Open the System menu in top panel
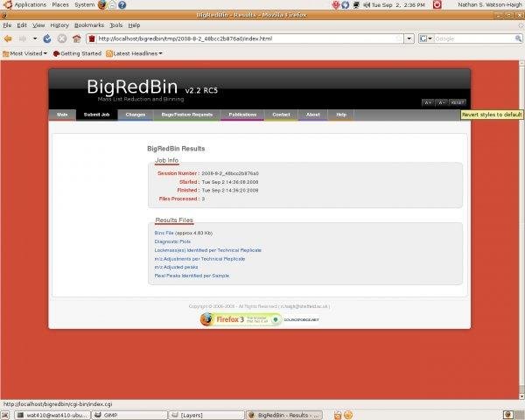Image resolution: width=525 pixels, height=420 pixels. click(x=84, y=4)
